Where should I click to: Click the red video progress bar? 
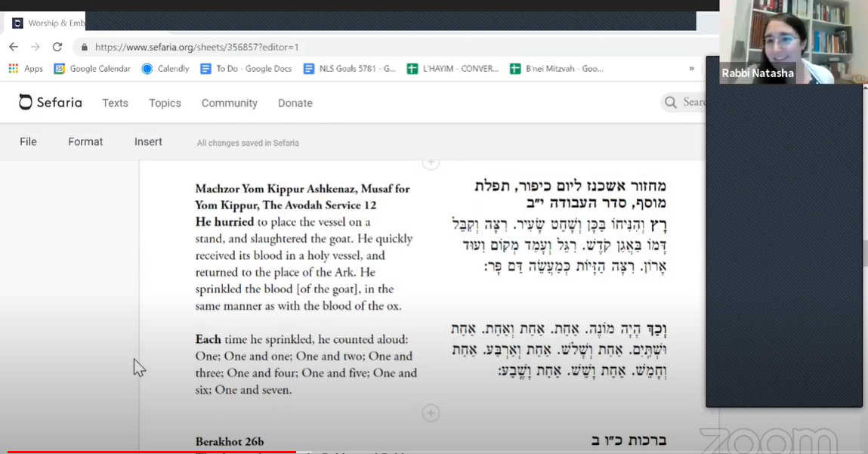[x=152, y=452]
